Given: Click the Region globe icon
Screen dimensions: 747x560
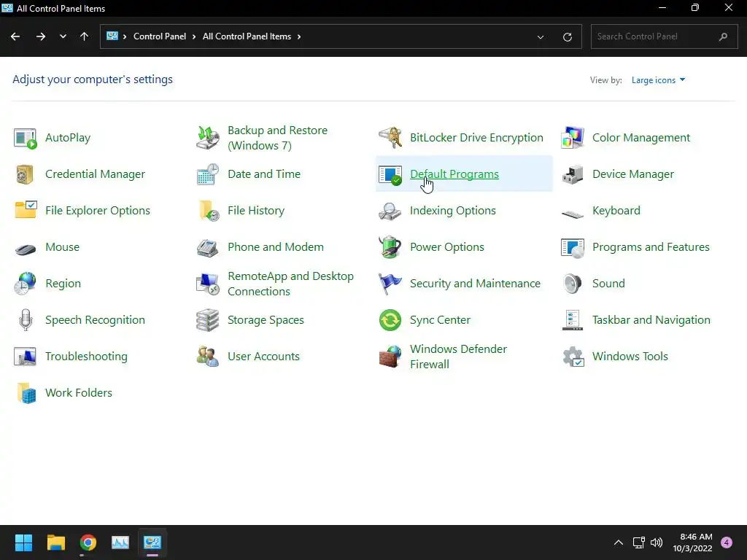Looking at the screenshot, I should pyautogui.click(x=25, y=284).
